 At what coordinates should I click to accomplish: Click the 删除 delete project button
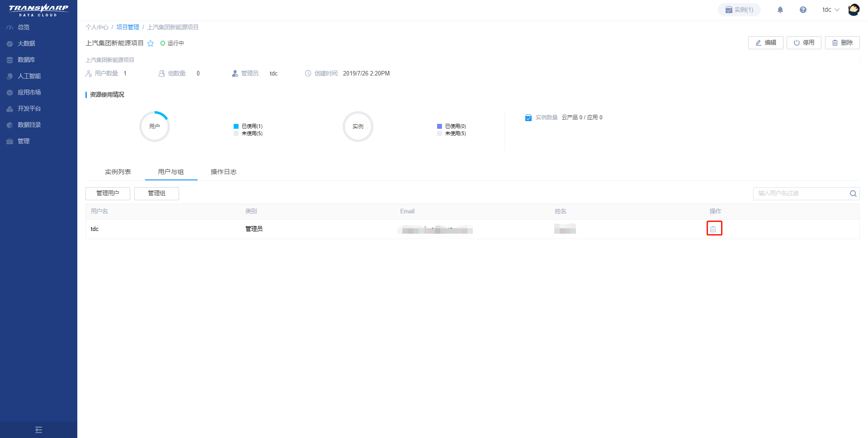point(842,42)
